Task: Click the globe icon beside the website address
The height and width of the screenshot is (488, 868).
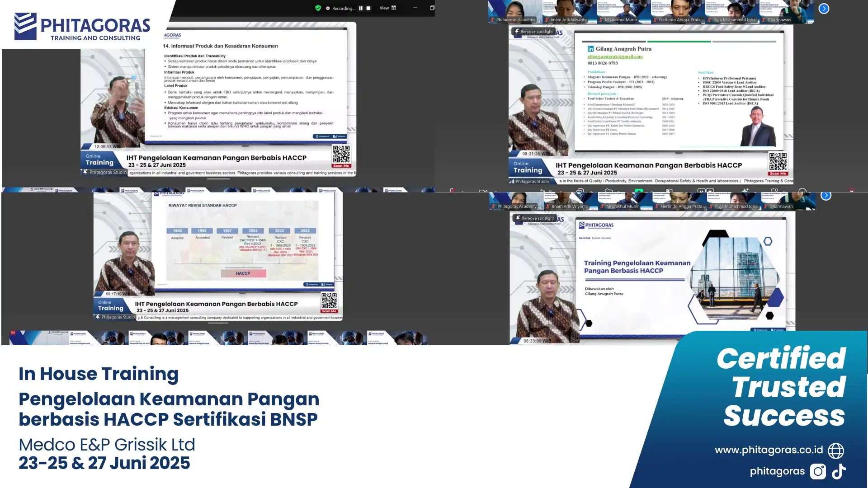Action: (835, 450)
